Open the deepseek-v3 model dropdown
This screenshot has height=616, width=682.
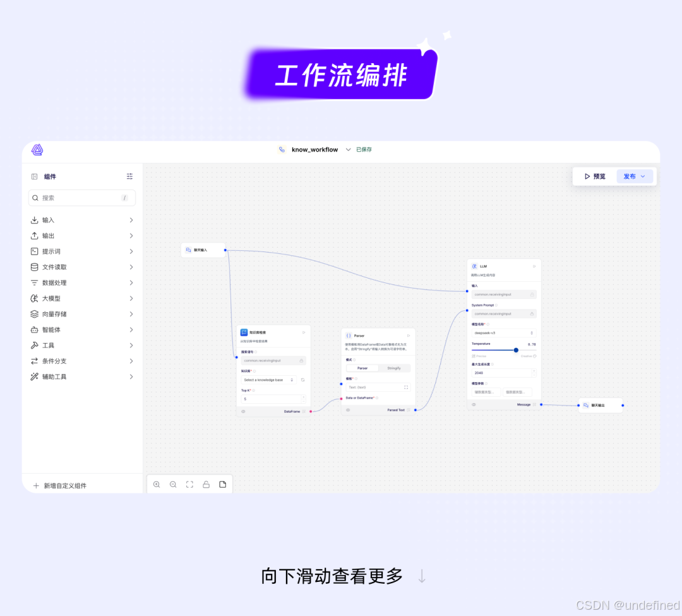pyautogui.click(x=504, y=333)
